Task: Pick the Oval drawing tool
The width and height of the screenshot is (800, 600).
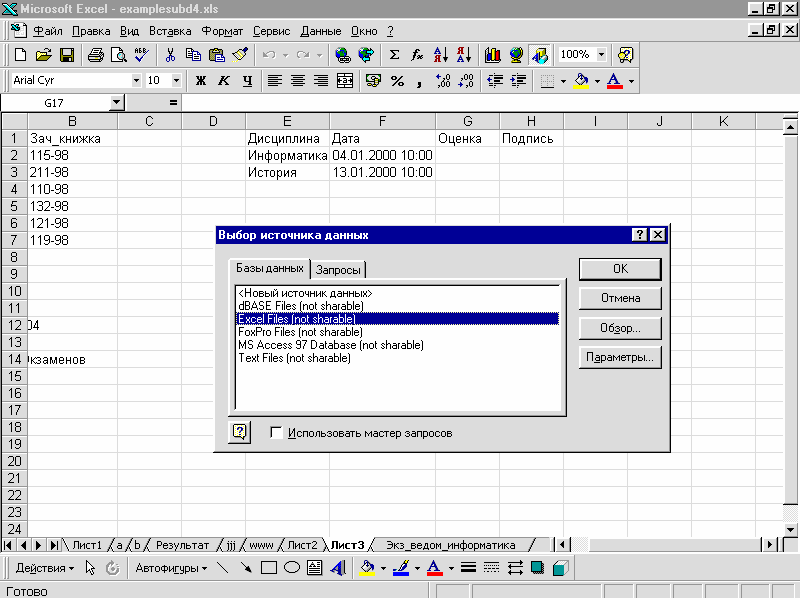Action: [292, 568]
